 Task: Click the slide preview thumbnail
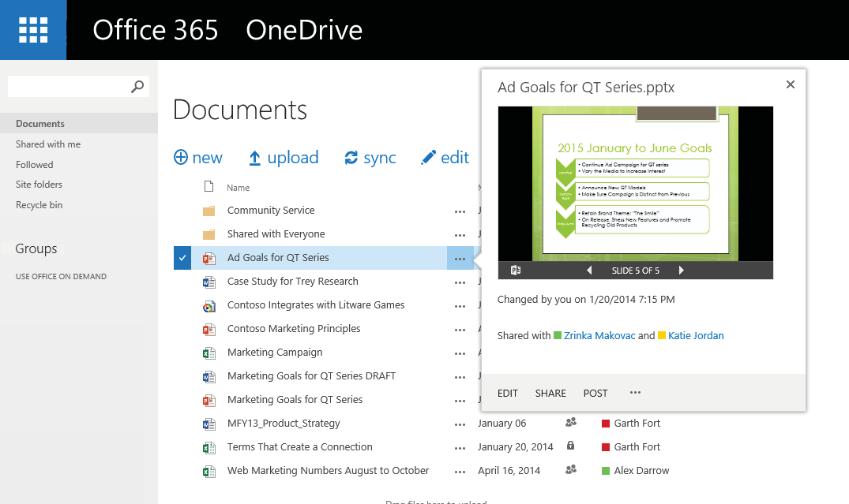point(635,184)
